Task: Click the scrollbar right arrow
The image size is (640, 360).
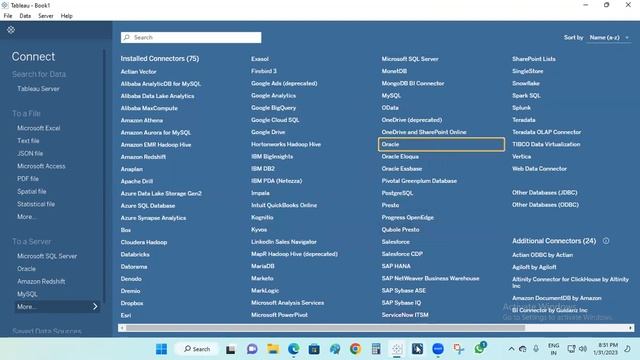Action: (631, 328)
